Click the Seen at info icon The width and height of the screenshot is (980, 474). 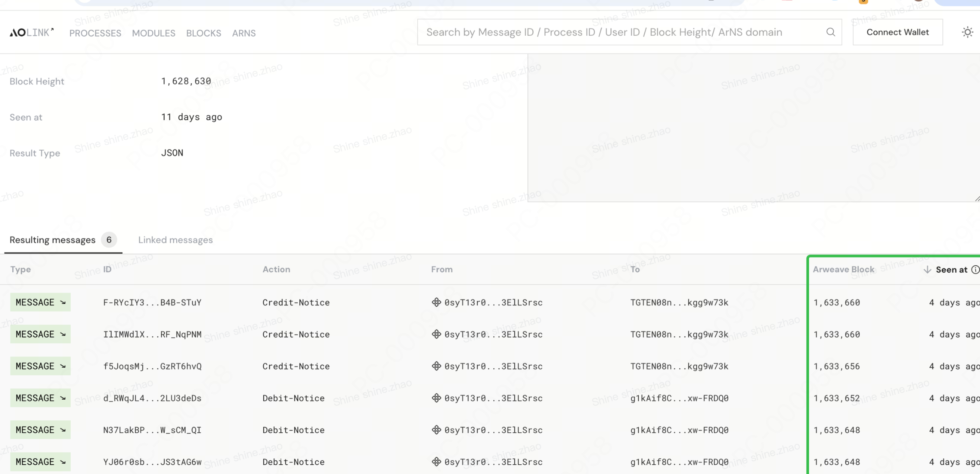pyautogui.click(x=975, y=269)
